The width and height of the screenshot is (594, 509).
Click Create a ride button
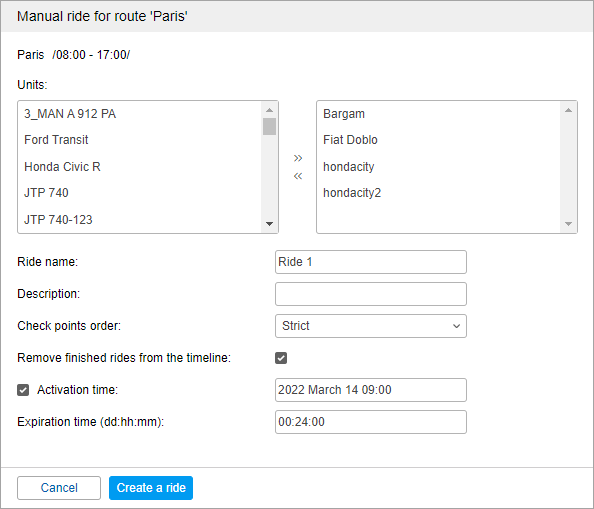[x=151, y=488]
